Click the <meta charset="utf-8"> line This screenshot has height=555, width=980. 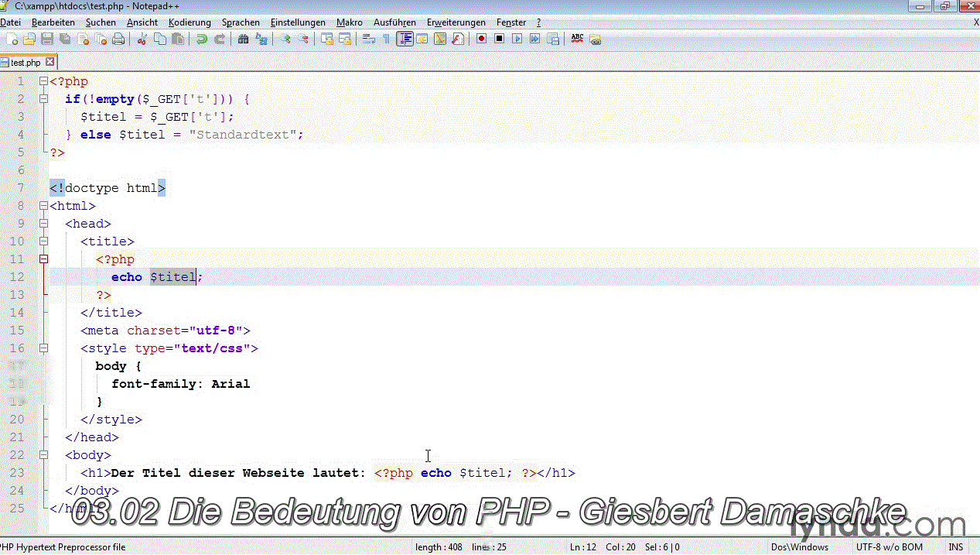coord(166,331)
